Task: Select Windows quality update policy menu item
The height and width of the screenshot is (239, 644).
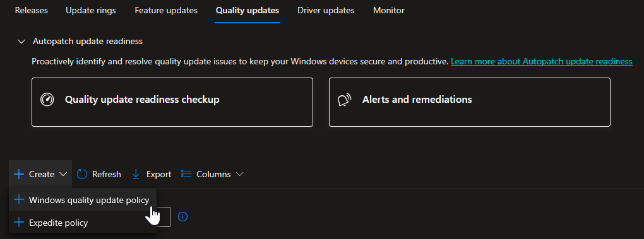Action: pyautogui.click(x=83, y=200)
